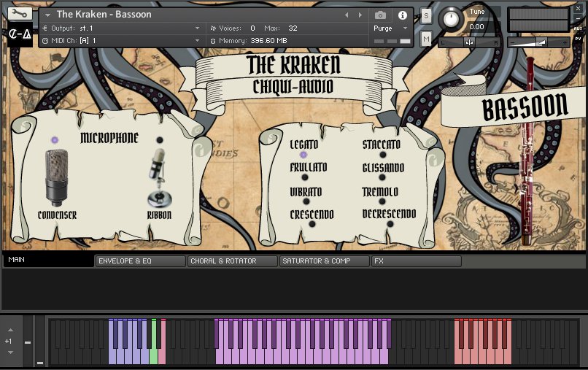The width and height of the screenshot is (588, 370).
Task: Click the camera snapshot icon
Action: point(380,15)
